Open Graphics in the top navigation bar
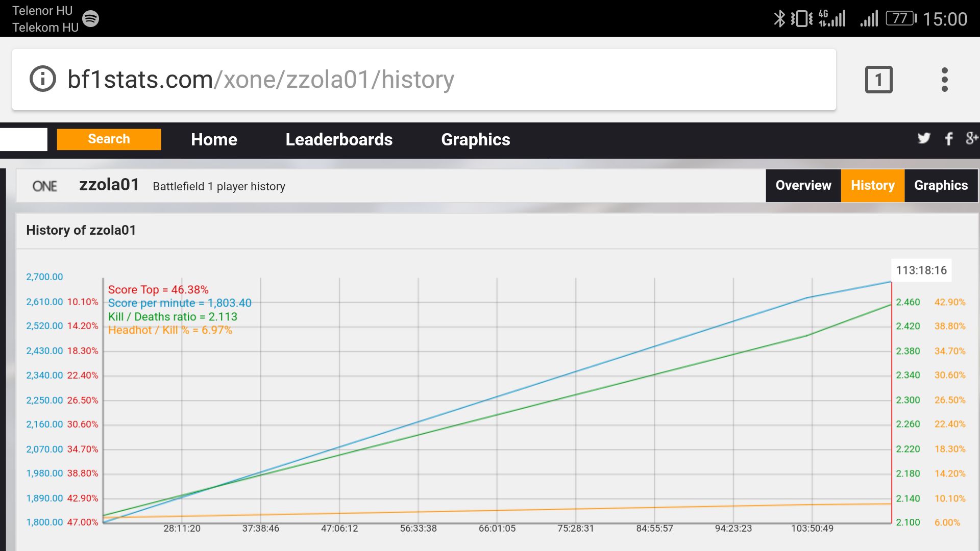Image resolution: width=980 pixels, height=551 pixels. click(475, 140)
